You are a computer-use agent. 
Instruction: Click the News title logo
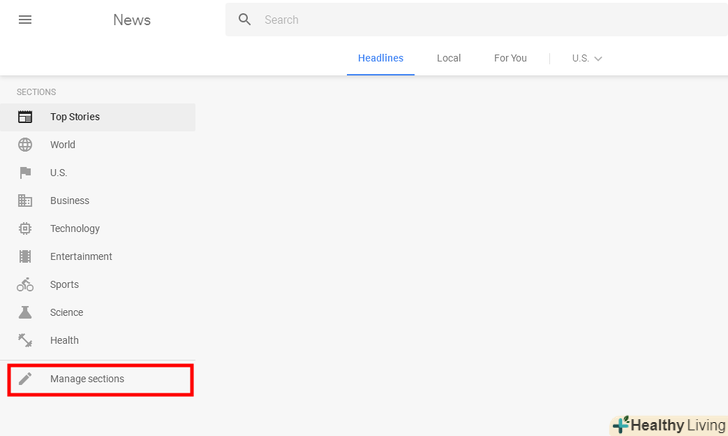[133, 20]
